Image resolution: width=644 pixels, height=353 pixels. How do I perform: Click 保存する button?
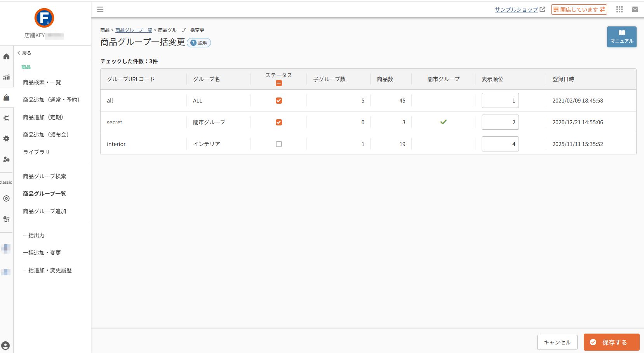point(611,342)
